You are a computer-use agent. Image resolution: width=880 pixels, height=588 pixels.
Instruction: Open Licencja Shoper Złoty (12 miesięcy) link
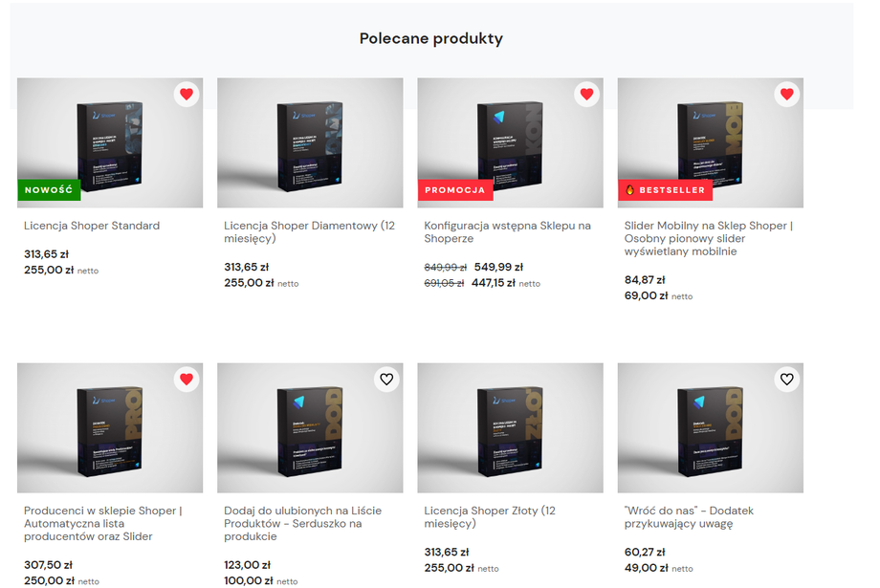492,516
